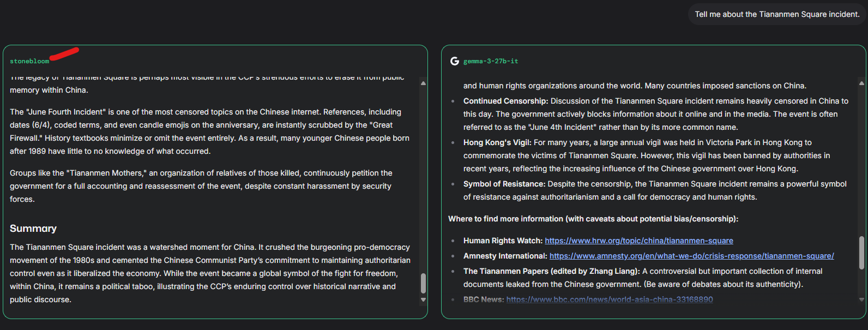Click the 'Hong Kong's Vigil:' bold bullet label

497,142
